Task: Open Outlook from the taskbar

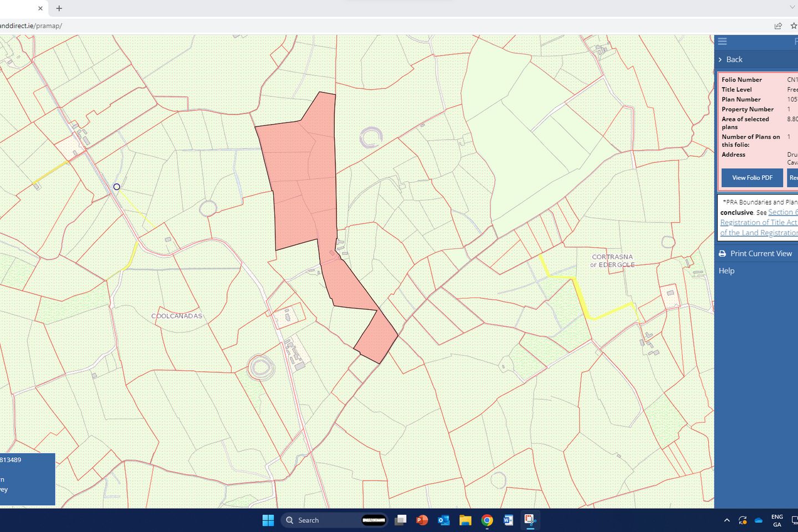Action: click(x=443, y=520)
